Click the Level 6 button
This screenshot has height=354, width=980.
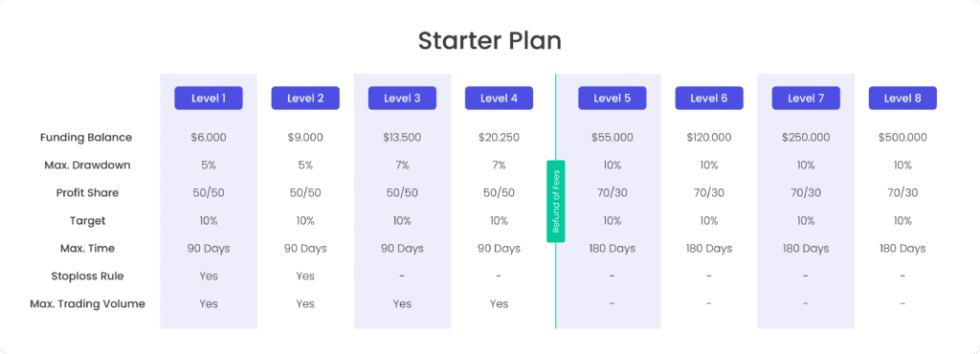click(709, 98)
